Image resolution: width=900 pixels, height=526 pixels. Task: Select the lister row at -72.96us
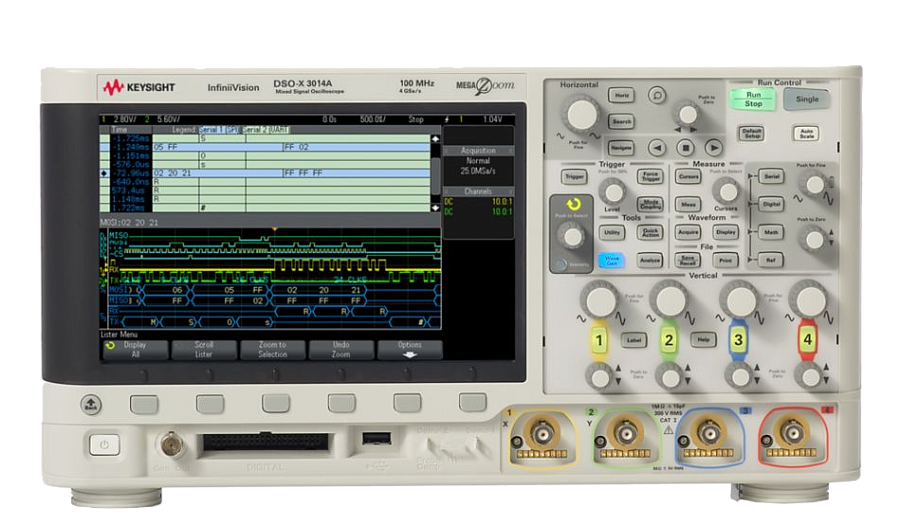point(265,173)
